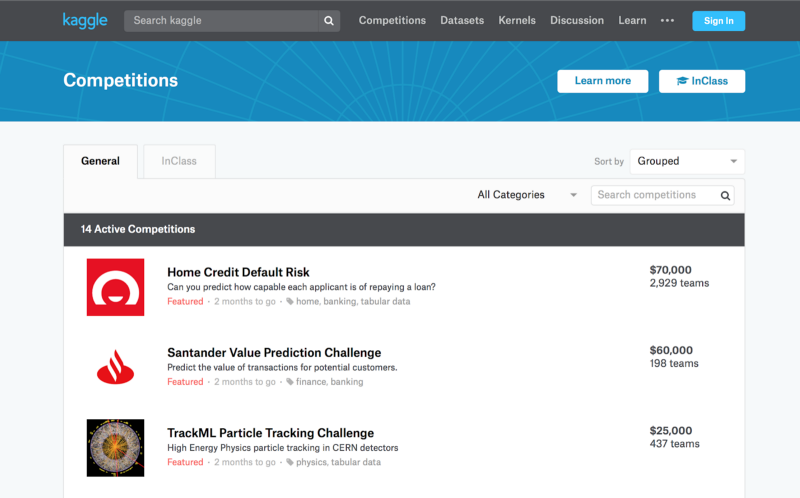Screen dimensions: 800x498
Task: Click the InClass button with graduation cap
Action: 702,81
